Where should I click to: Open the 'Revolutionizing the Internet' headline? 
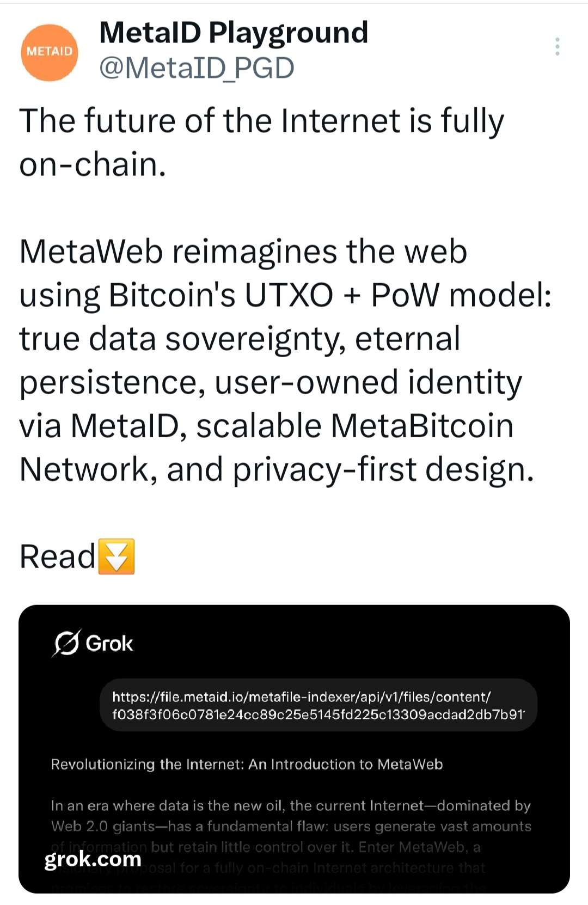click(x=247, y=764)
